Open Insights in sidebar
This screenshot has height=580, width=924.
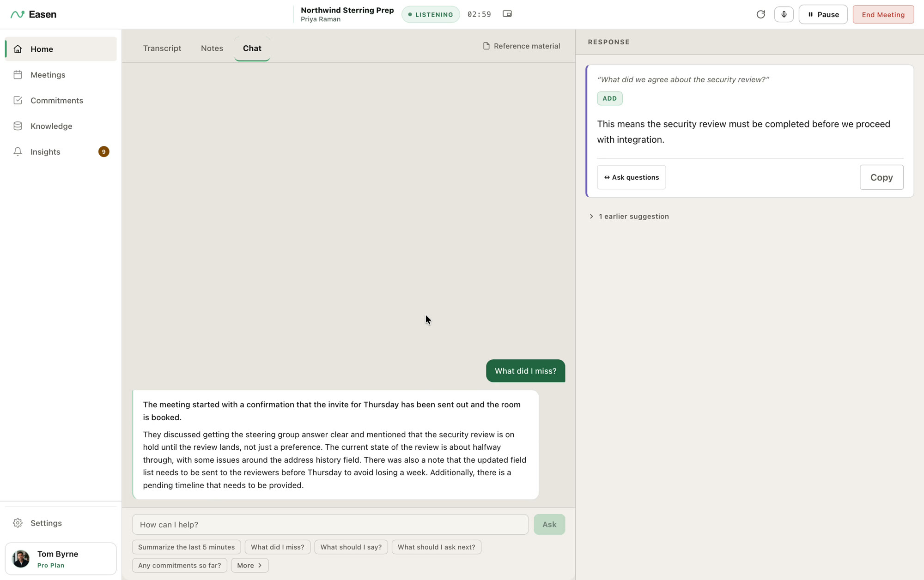click(61, 151)
